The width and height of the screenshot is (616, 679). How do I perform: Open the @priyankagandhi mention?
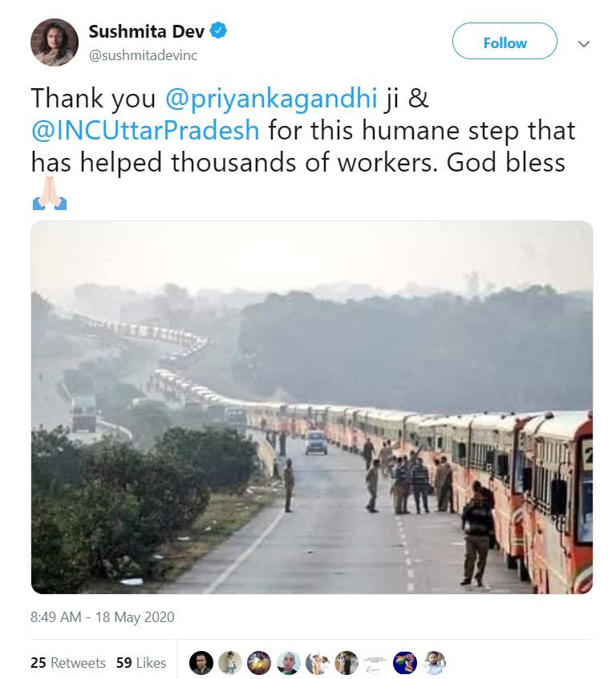point(271,98)
